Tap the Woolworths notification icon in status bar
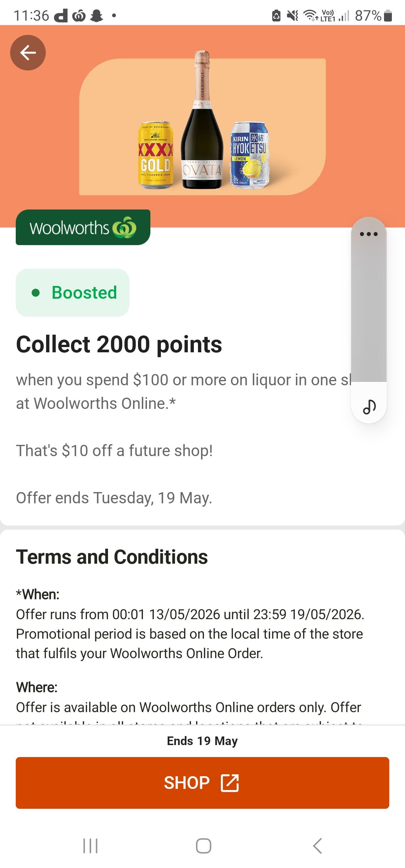 pos(79,16)
